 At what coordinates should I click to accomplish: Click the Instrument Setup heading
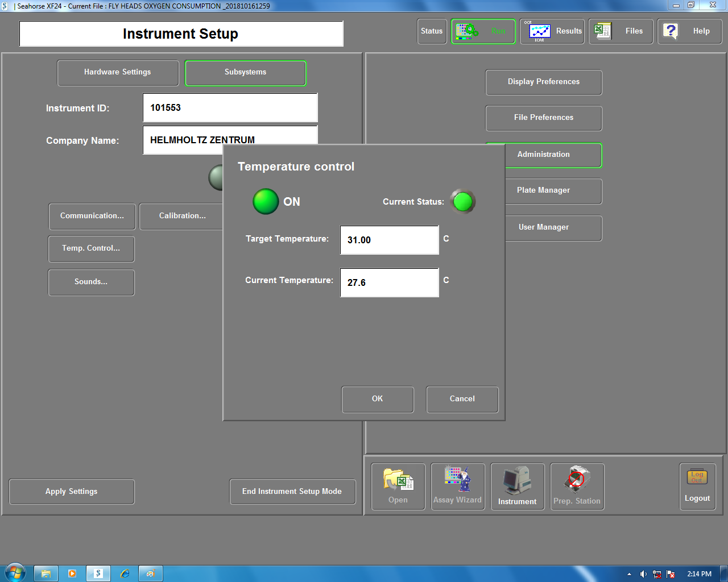181,34
